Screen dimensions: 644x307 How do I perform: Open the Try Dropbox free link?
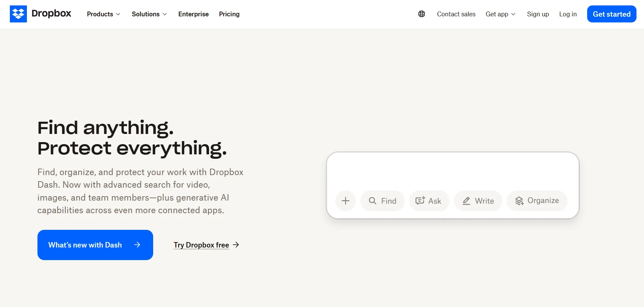pyautogui.click(x=201, y=245)
